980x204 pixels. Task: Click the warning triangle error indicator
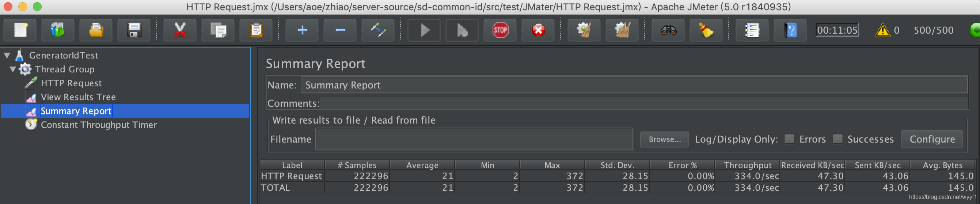coord(882,30)
